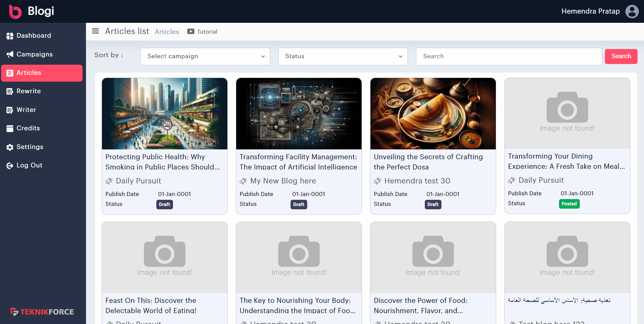Image resolution: width=644 pixels, height=324 pixels.
Task: Open Feast On This article title
Action: click(151, 306)
